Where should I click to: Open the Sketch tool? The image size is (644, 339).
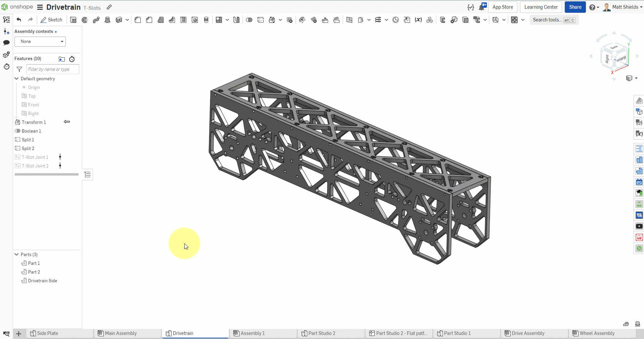51,20
